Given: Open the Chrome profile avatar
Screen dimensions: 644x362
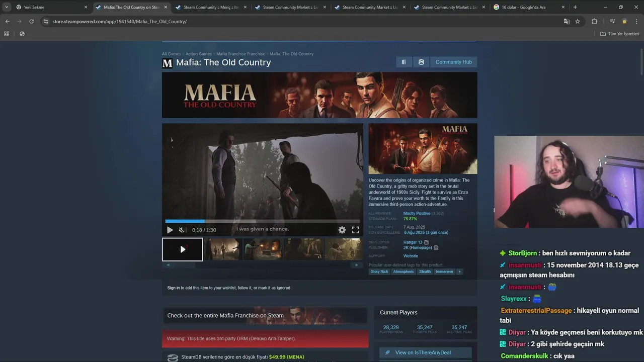Looking at the screenshot, I should tap(624, 22).
